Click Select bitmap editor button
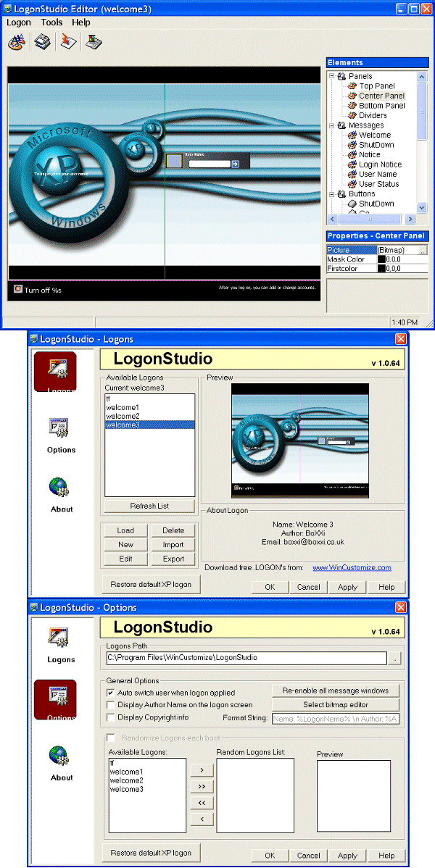 tap(335, 705)
